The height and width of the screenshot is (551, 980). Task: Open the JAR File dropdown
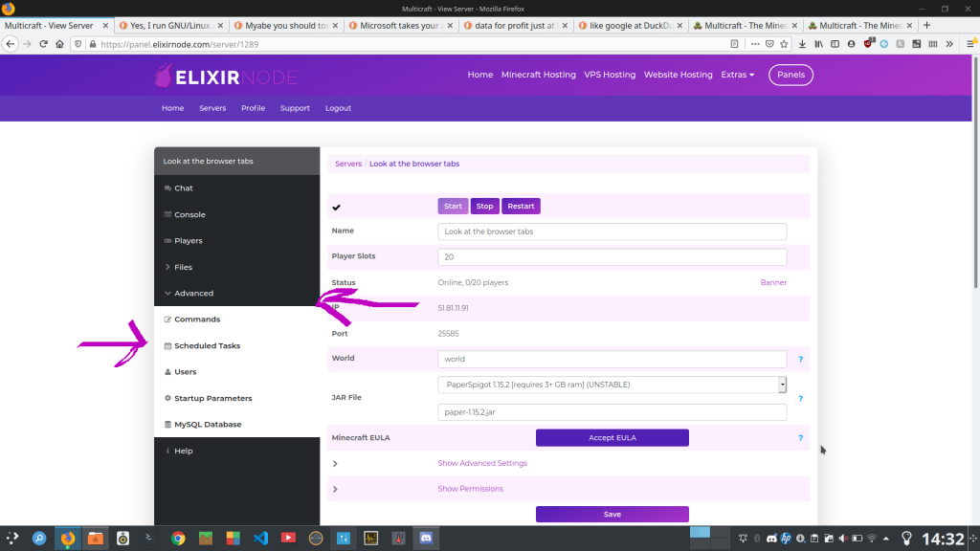click(x=612, y=385)
